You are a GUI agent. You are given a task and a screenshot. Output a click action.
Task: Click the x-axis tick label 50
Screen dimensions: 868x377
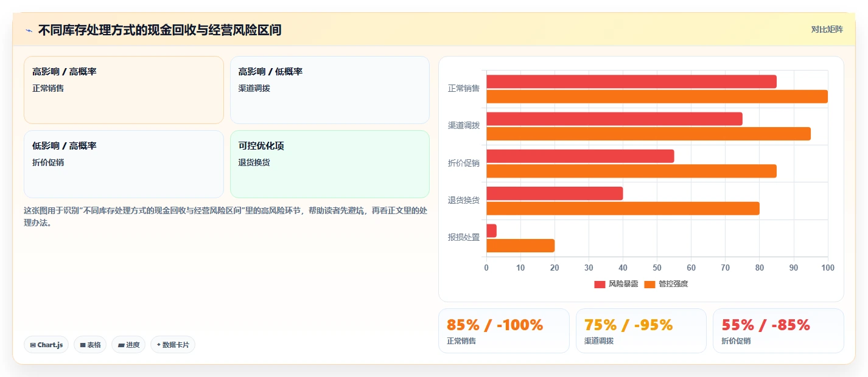click(x=657, y=268)
